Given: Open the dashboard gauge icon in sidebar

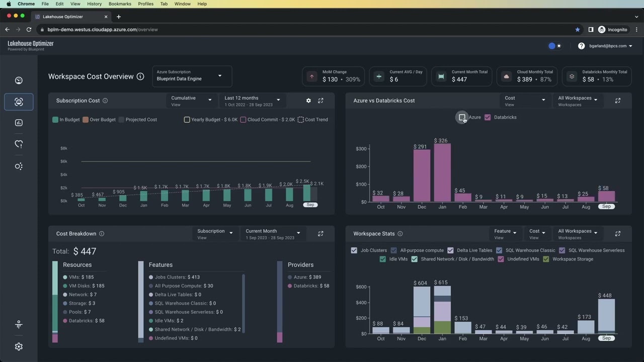Looking at the screenshot, I should click(19, 80).
